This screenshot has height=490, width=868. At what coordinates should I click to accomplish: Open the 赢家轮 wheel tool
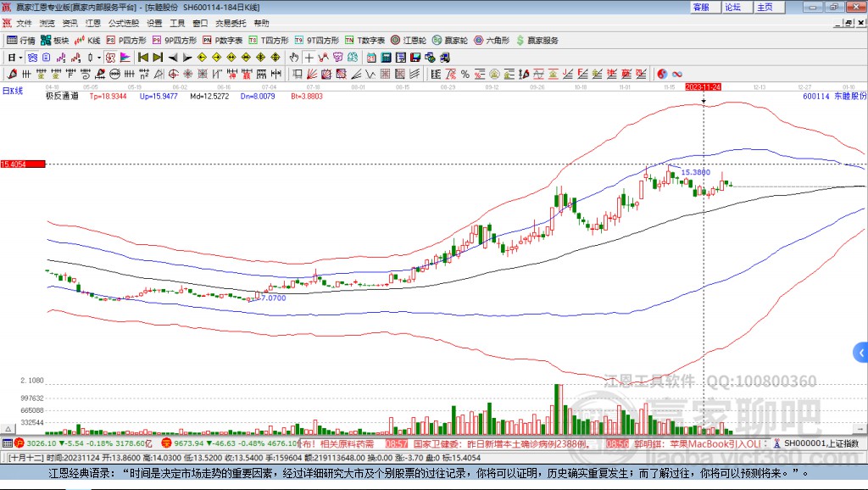[x=450, y=41]
